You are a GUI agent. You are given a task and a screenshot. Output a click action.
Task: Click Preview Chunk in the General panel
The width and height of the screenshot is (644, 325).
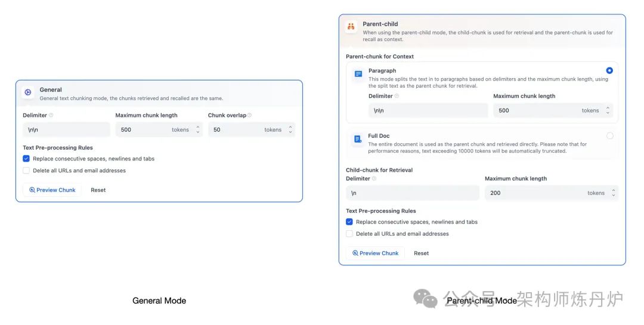coord(52,190)
